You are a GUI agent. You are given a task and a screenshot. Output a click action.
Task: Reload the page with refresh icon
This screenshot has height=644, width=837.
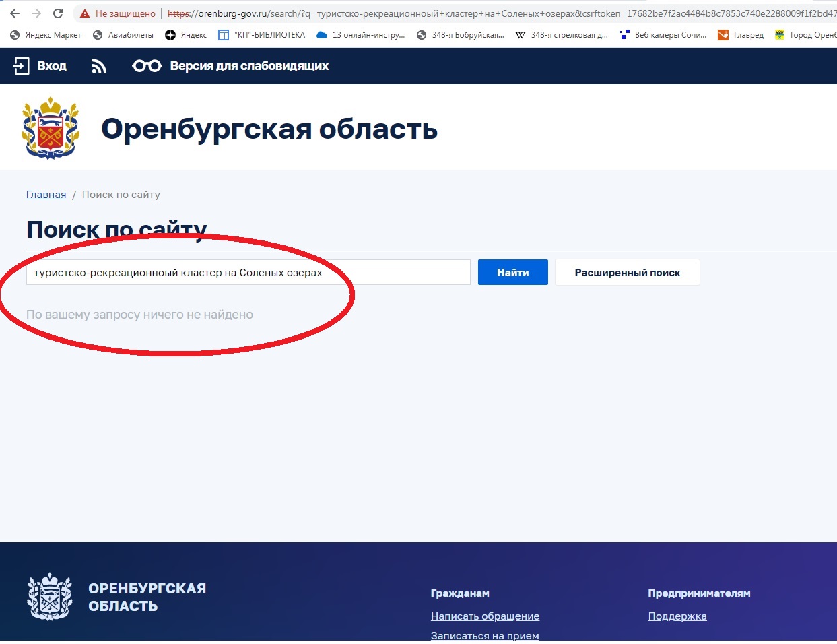58,13
